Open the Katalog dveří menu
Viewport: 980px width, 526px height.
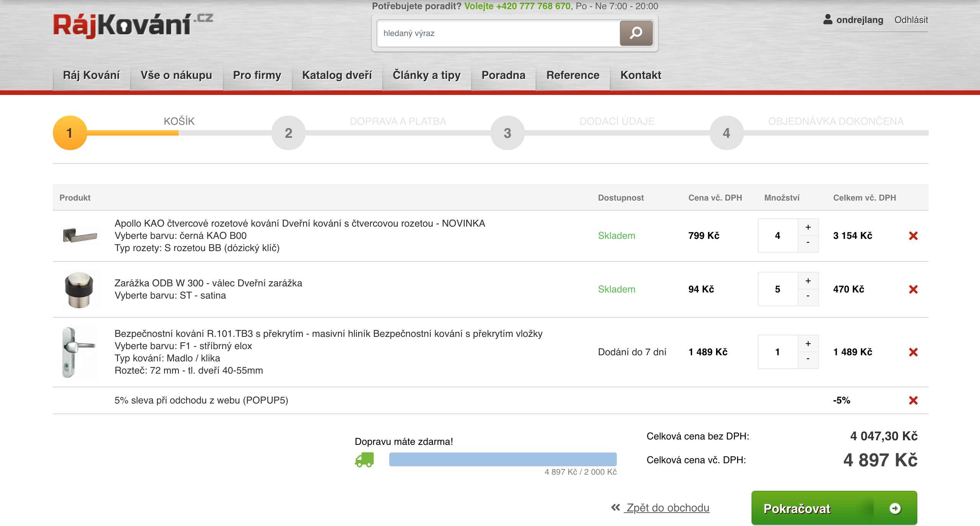[x=337, y=75]
